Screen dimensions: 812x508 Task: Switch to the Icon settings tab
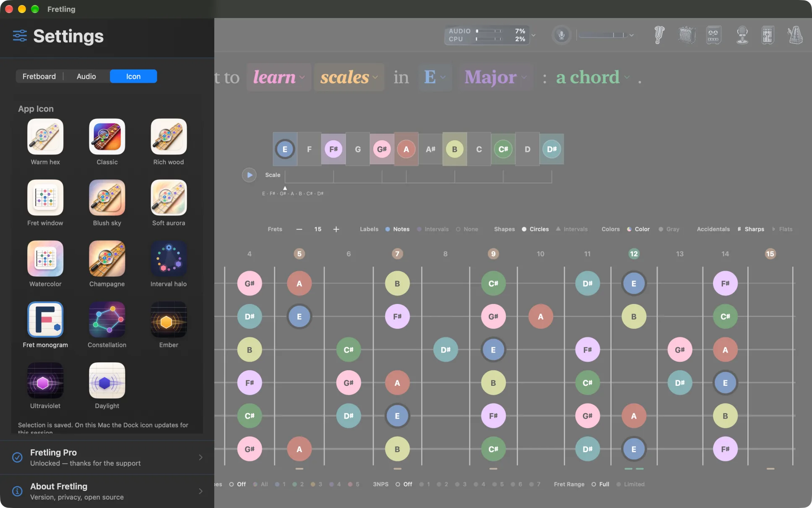pyautogui.click(x=133, y=76)
